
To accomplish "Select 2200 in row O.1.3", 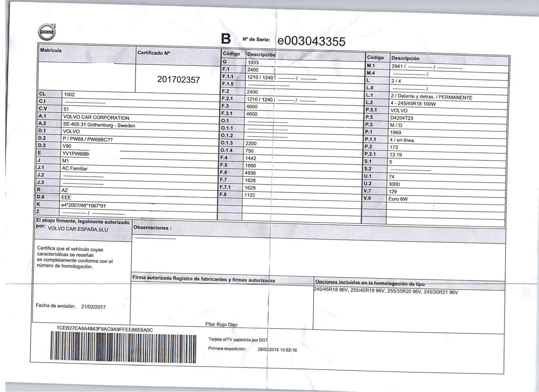I will (251, 144).
